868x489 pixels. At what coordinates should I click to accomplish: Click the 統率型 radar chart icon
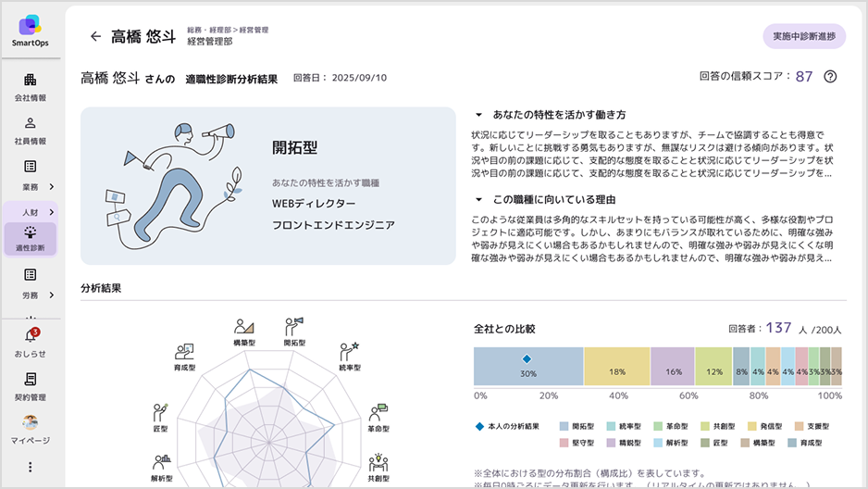coord(349,352)
